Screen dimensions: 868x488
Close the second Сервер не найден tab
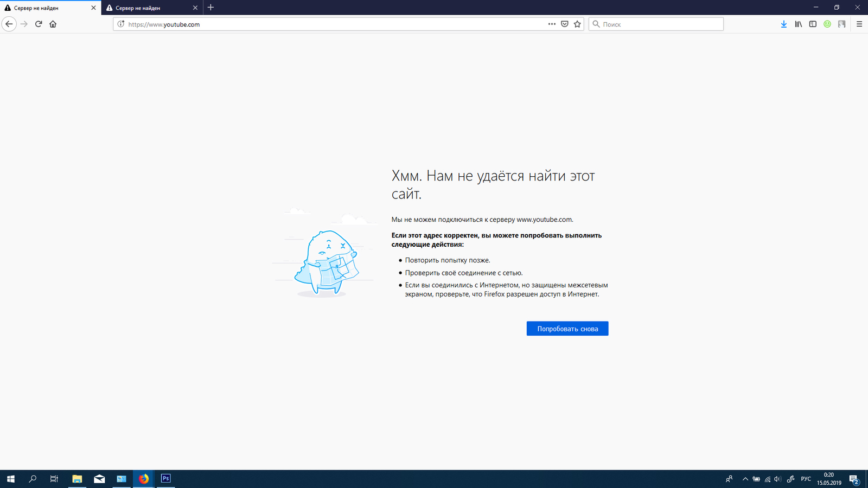pos(195,8)
